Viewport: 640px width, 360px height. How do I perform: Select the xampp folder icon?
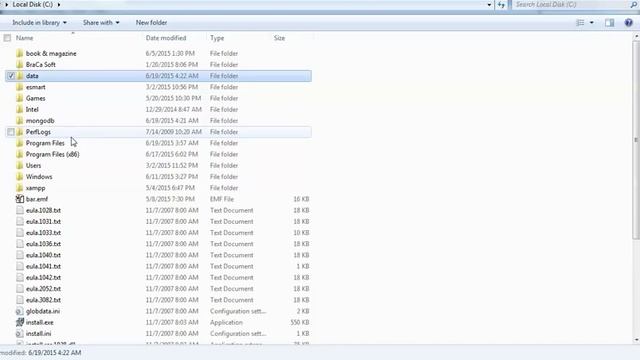point(20,188)
